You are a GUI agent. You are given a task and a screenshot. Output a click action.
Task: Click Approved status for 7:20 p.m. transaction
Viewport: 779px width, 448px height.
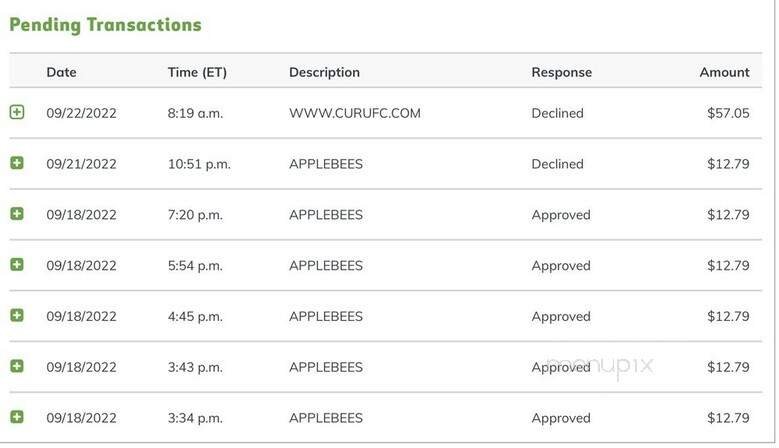click(561, 215)
